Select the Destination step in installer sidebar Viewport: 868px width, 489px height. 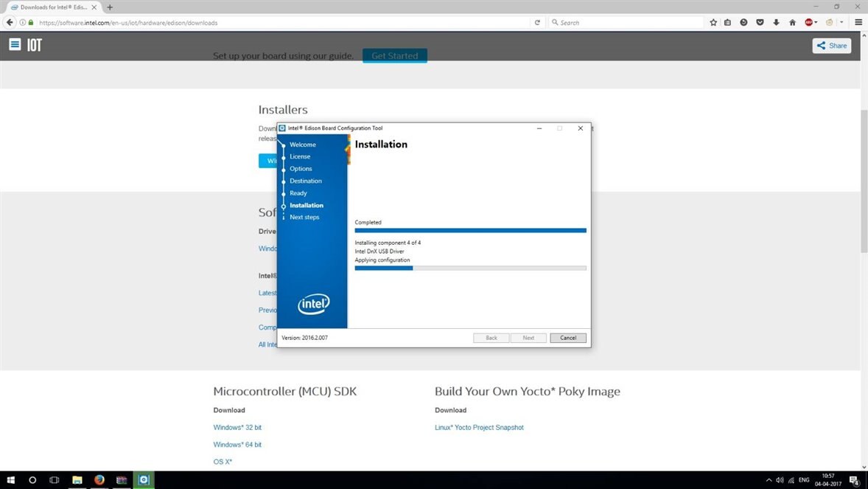point(306,181)
